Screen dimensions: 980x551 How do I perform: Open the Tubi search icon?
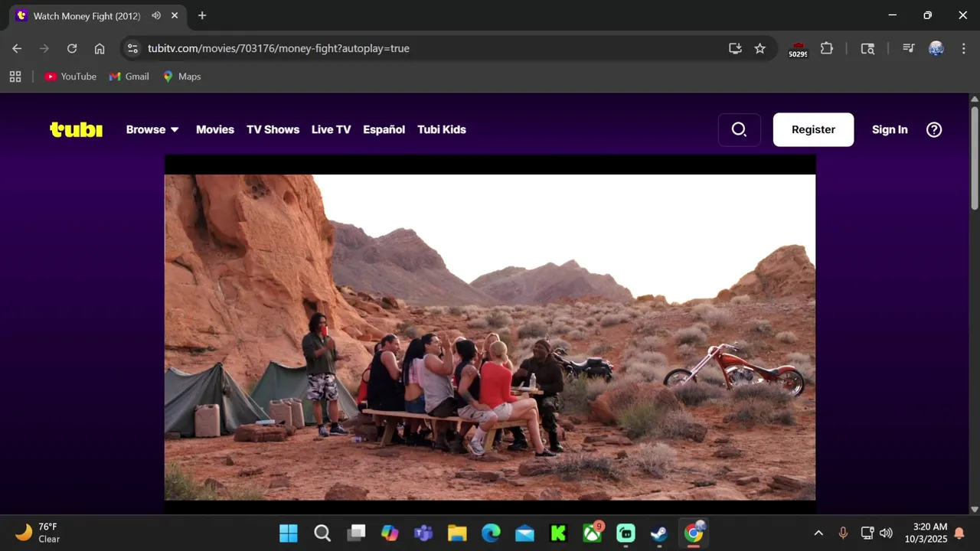[739, 129]
